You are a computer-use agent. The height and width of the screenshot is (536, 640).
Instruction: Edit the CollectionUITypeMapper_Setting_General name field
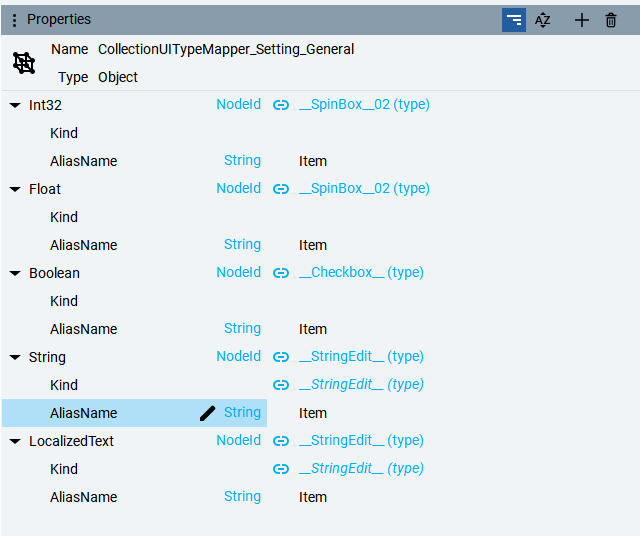tap(226, 49)
